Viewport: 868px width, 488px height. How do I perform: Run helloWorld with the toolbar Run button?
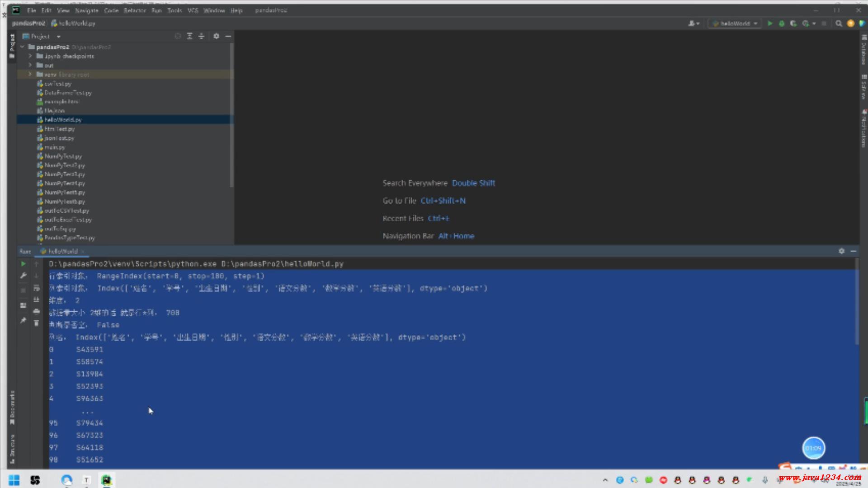click(x=770, y=23)
